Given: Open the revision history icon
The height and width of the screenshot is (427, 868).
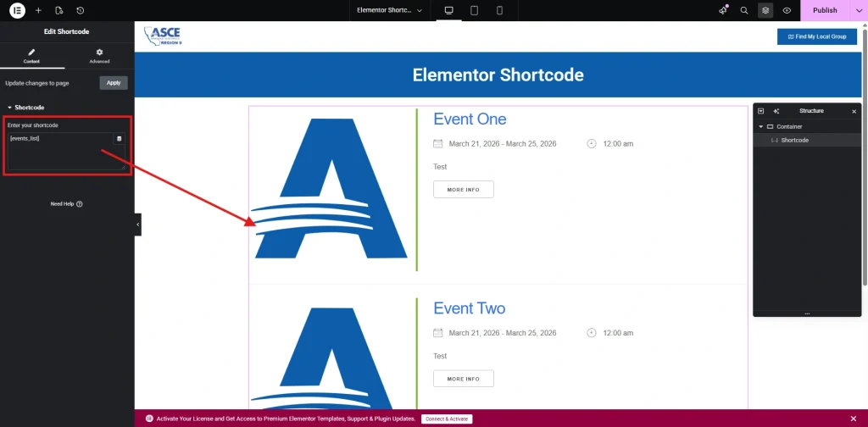Looking at the screenshot, I should point(81,10).
